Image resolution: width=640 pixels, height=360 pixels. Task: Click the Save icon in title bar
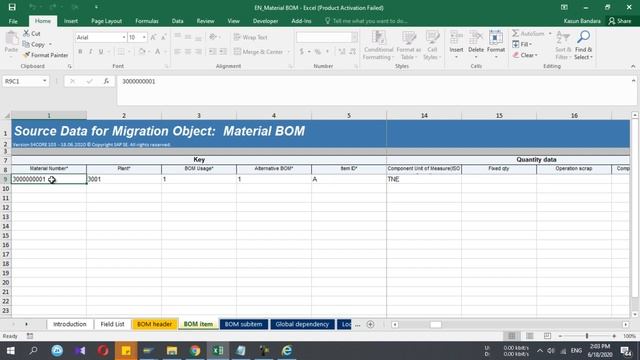[x=12, y=7]
